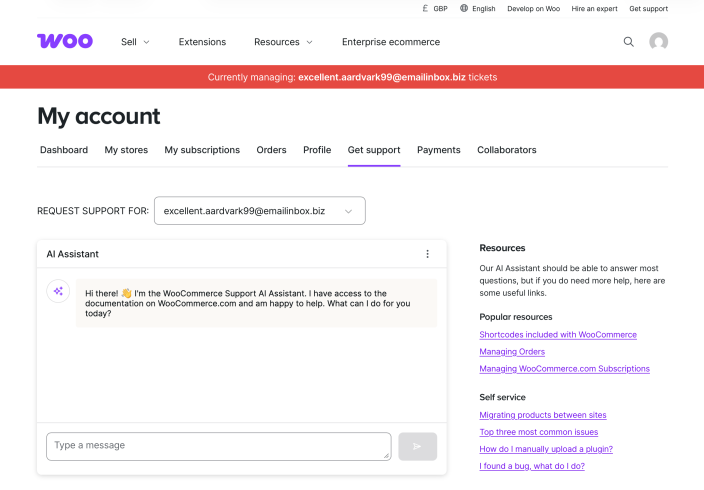Expand the Resources navigation dropdown
Image resolution: width=704 pixels, height=490 pixels.
[x=283, y=42]
